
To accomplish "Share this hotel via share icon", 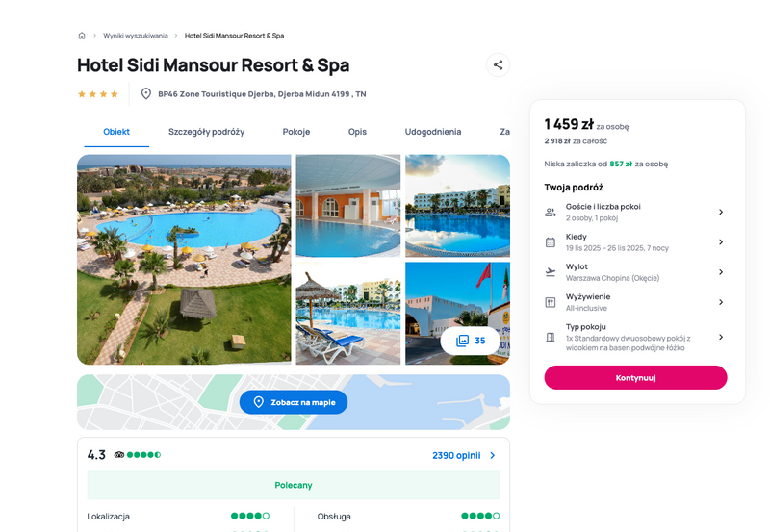I will (x=498, y=64).
